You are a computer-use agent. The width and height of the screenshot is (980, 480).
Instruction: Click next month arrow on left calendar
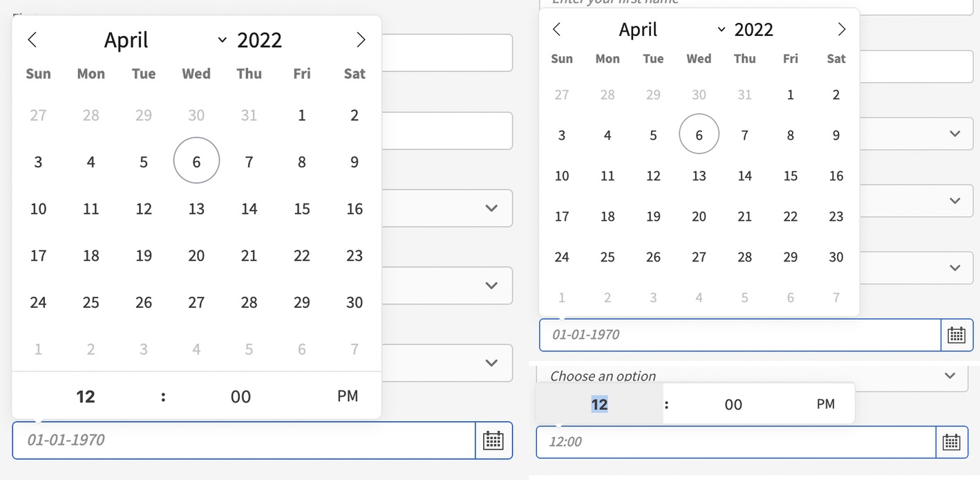pyautogui.click(x=361, y=39)
